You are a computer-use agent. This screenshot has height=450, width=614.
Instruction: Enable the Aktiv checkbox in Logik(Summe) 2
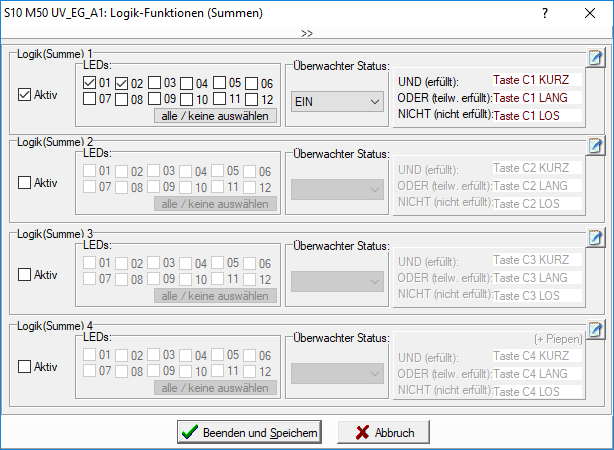coord(25,183)
